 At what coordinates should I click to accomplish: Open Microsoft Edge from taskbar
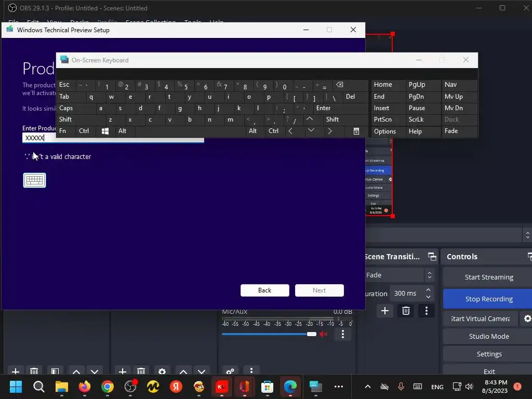tap(290, 387)
